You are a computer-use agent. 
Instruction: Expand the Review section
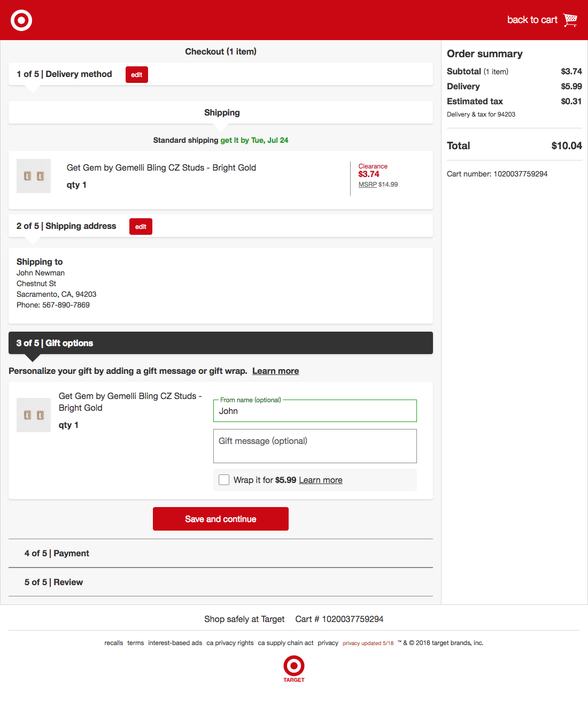point(53,582)
